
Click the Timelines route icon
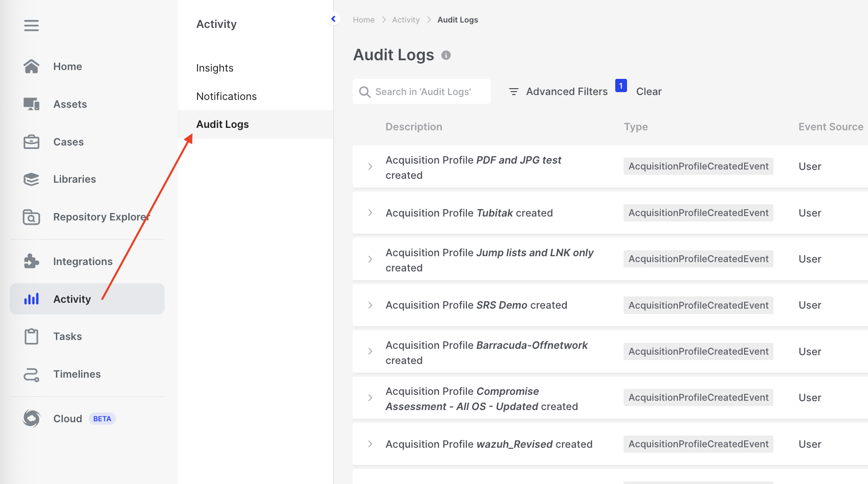[x=31, y=375]
